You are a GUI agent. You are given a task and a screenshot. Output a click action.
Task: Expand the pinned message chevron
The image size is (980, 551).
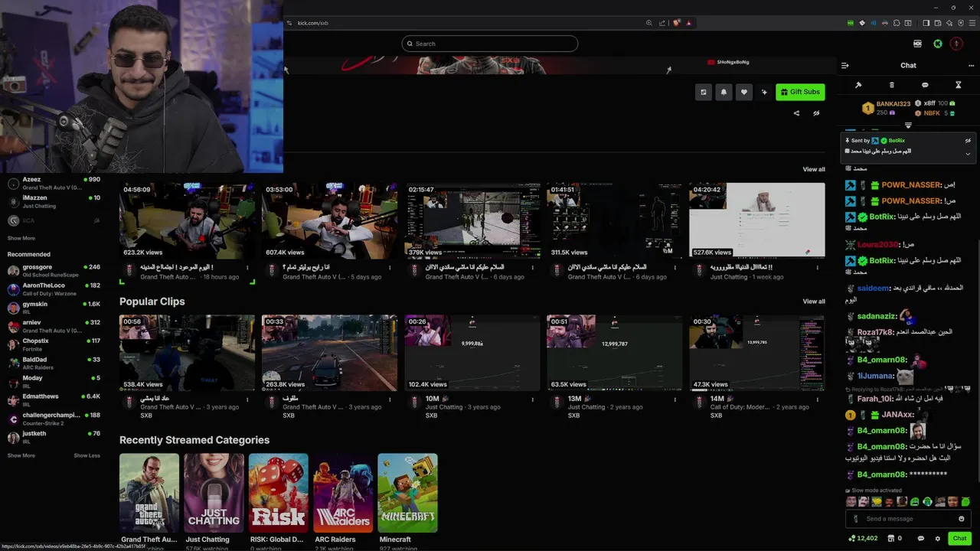pos(968,154)
